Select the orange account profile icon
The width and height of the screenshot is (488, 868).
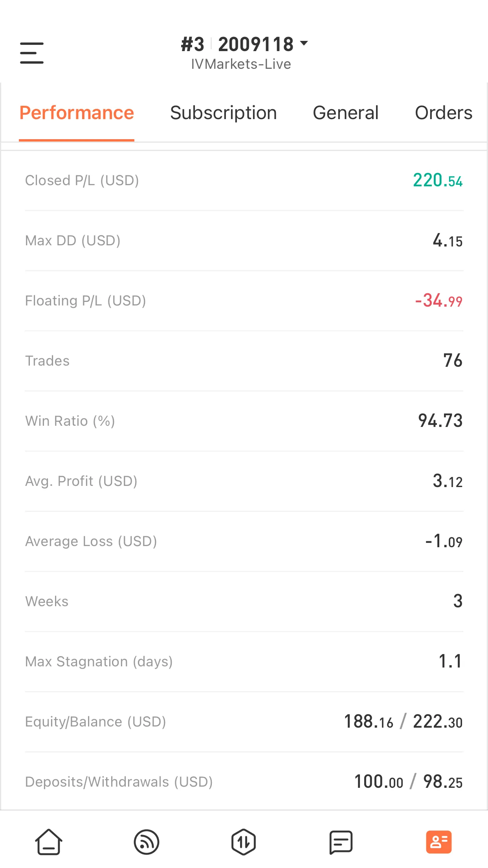click(x=439, y=842)
